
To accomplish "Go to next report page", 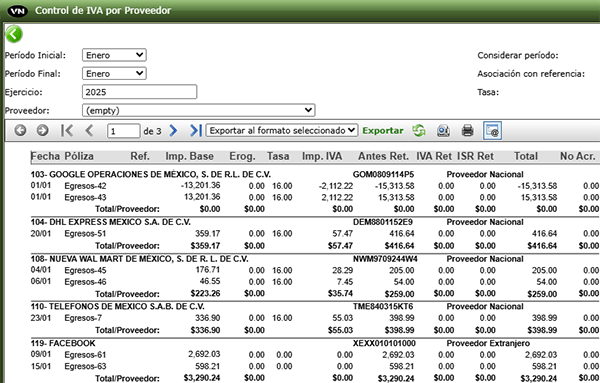I will 173,130.
